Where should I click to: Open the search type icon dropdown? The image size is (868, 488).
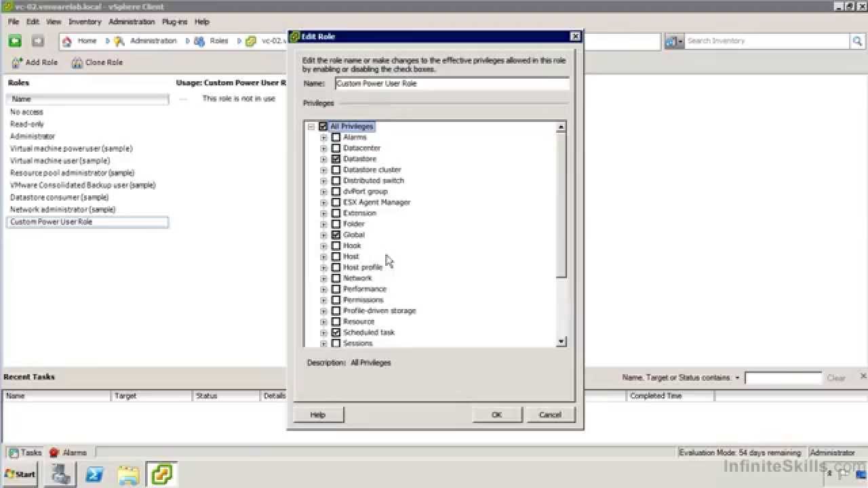click(x=674, y=41)
